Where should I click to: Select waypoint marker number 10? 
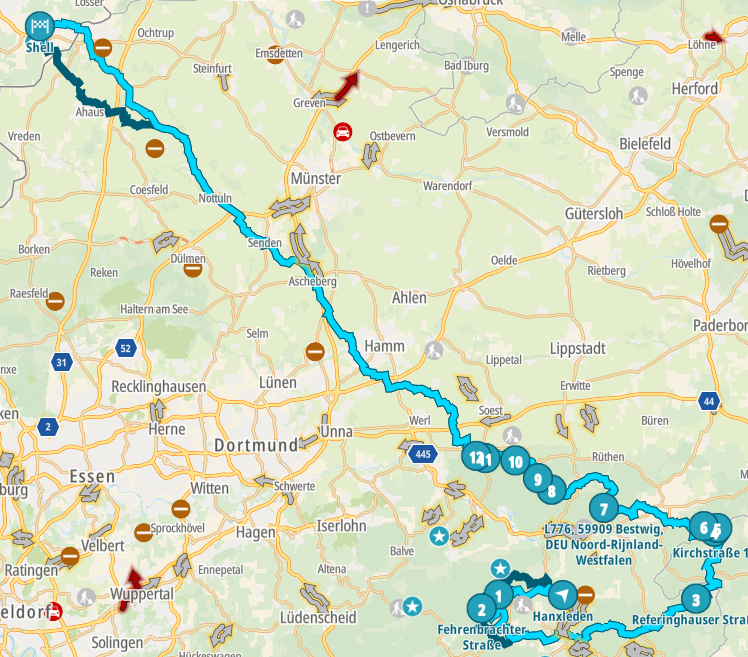(516, 461)
